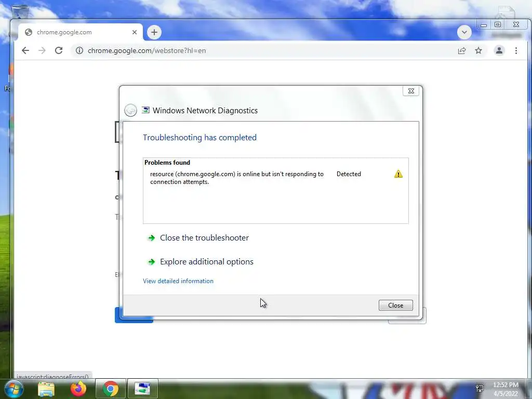
Task: Open Chrome's three-dot menu
Action: point(516,50)
